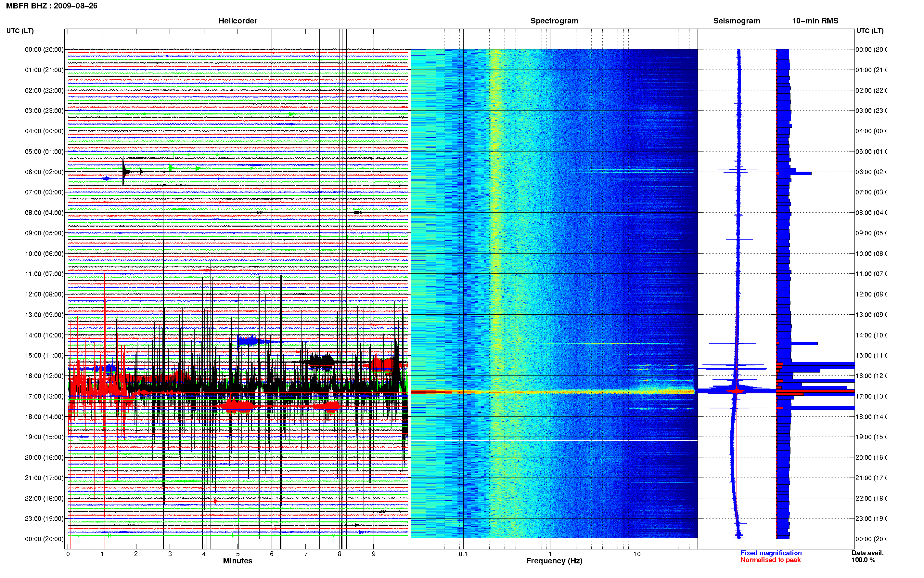Click the 09:00 (05:00) time label
Viewport: 924px width, 578px height.
(44, 233)
